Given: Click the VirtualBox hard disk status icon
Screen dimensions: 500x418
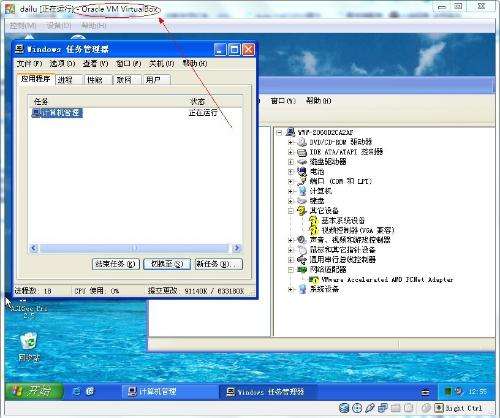Looking at the screenshot, I should point(344,408).
